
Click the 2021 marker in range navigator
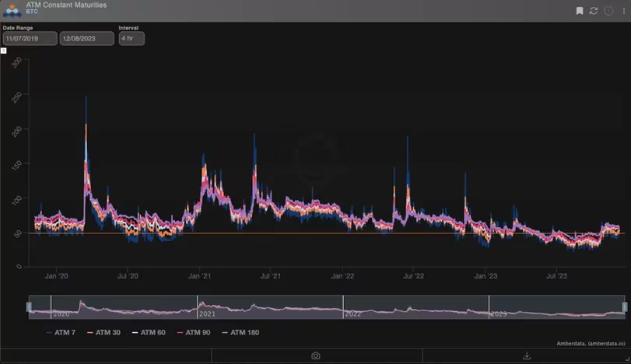[207, 314]
